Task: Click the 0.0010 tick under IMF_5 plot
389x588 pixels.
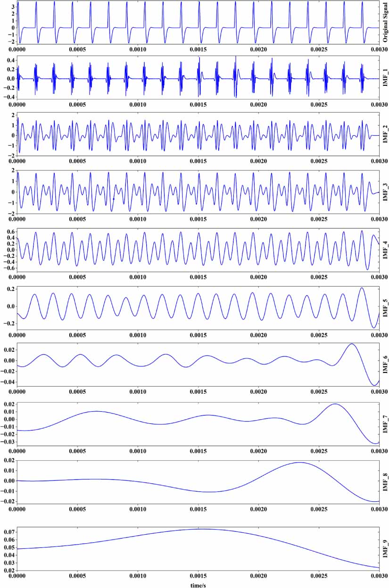Action: click(137, 334)
